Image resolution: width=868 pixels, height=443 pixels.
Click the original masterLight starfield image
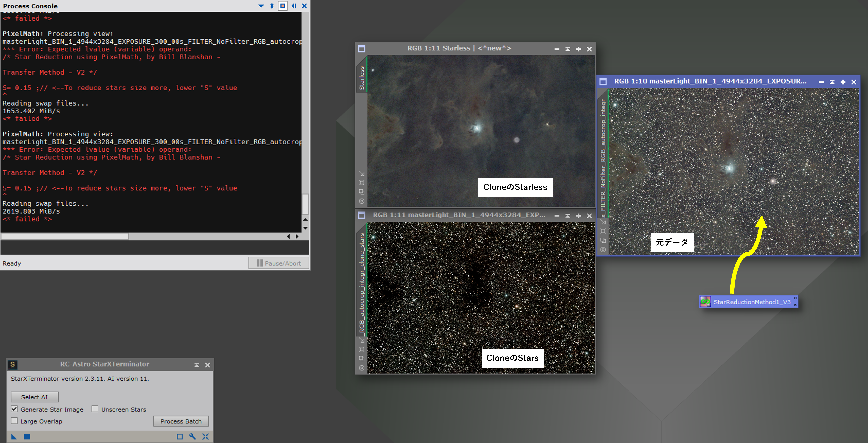(x=734, y=172)
